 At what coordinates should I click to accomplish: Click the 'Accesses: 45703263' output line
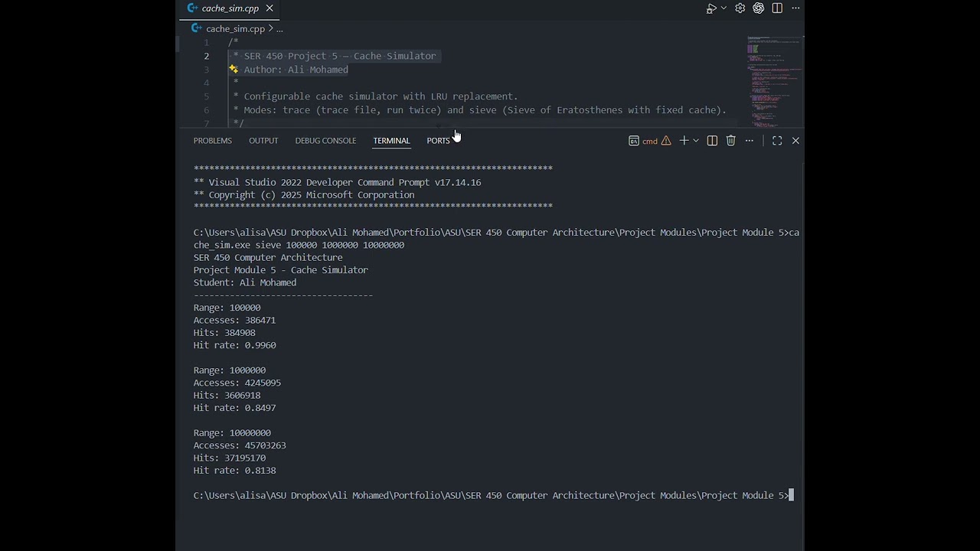[x=240, y=445]
